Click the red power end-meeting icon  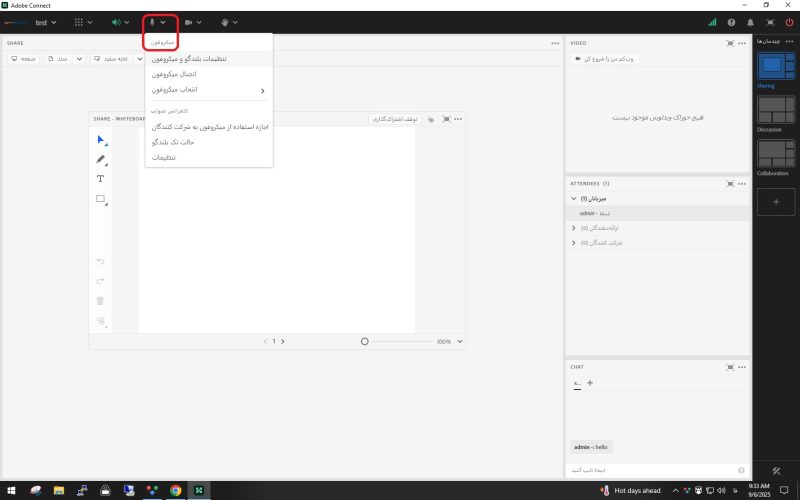coord(789,22)
